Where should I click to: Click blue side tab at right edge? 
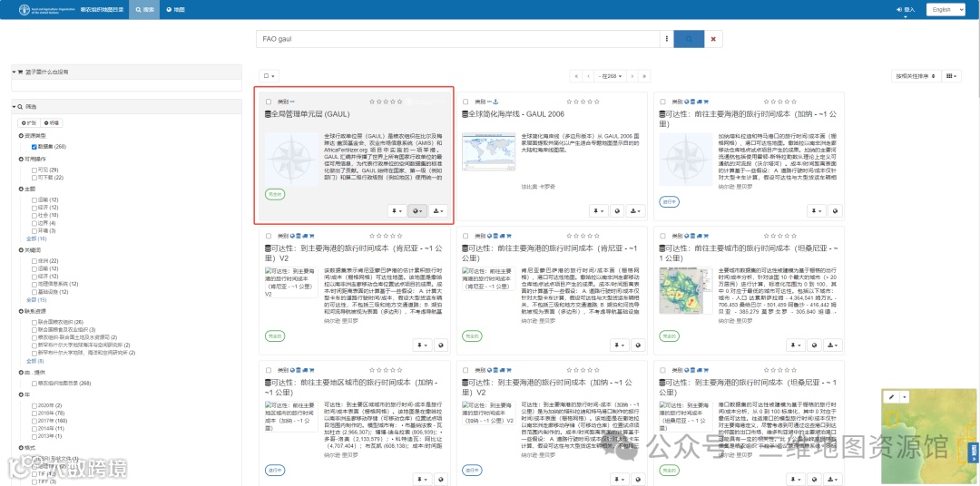pos(974,452)
